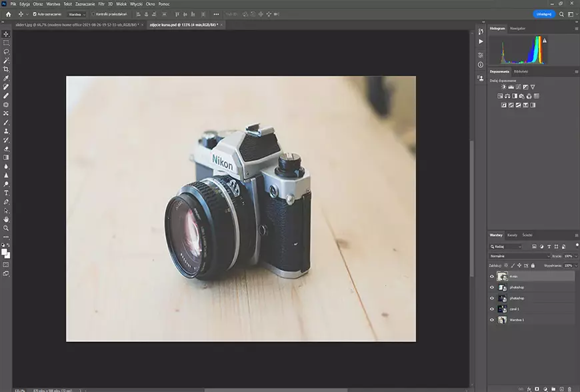Screen dimensions: 580x392
Task: Select the Zoom tool in the toolbox
Action: (x=6, y=228)
